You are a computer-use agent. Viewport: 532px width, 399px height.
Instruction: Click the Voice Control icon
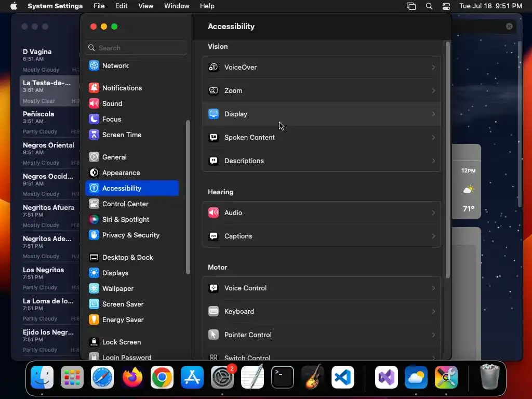[x=214, y=288]
